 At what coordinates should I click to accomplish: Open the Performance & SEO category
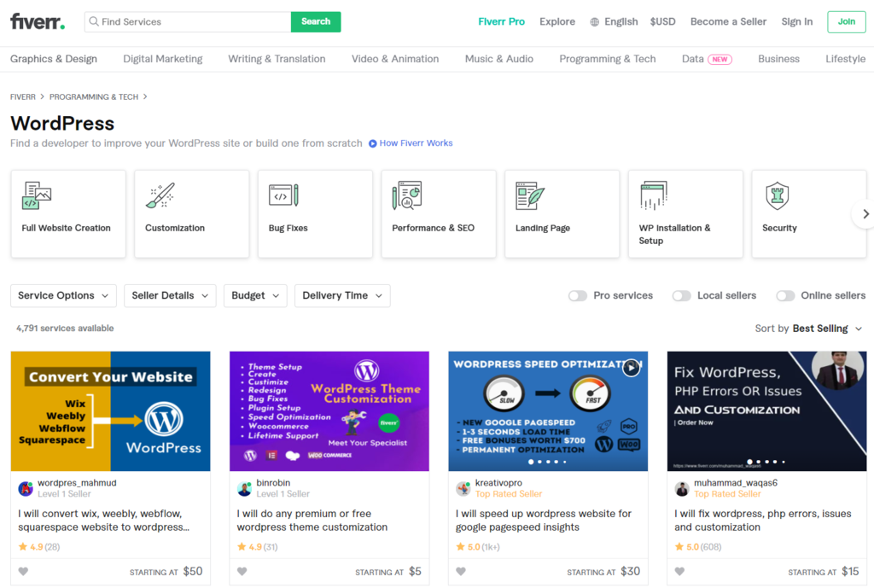point(408,195)
